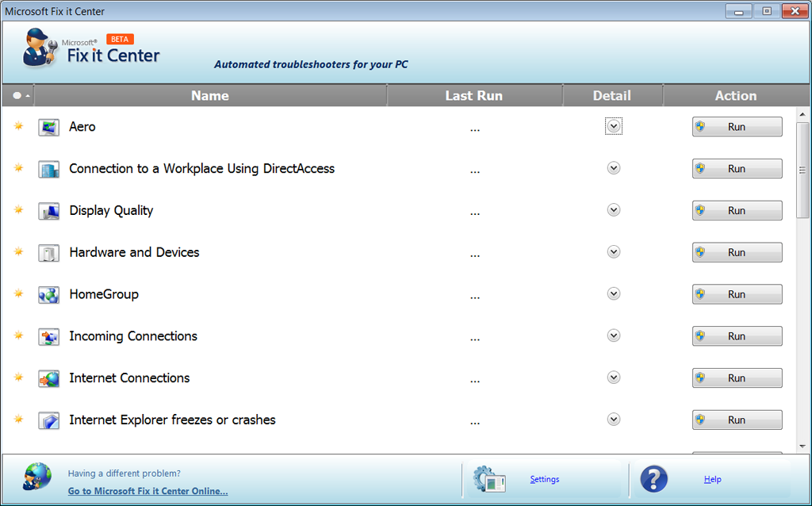Image resolution: width=812 pixels, height=506 pixels.
Task: Click the Display Quality monitor icon
Action: pyautogui.click(x=48, y=211)
